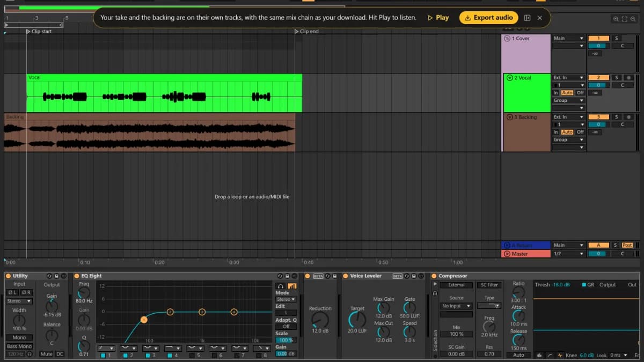Viewport: 644px width, 362px height.
Task: Click Bass Mono audition headphone icon
Action: click(x=30, y=354)
